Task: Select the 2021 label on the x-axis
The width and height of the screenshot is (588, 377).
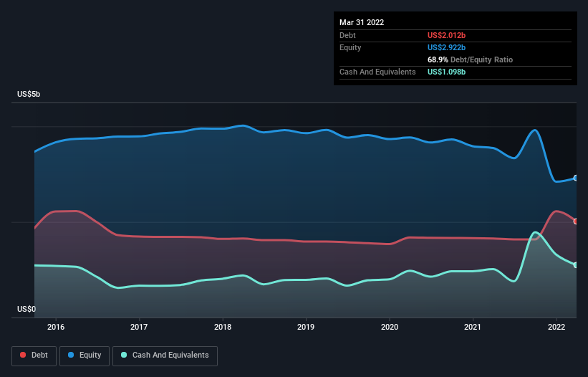Action: [x=473, y=327]
